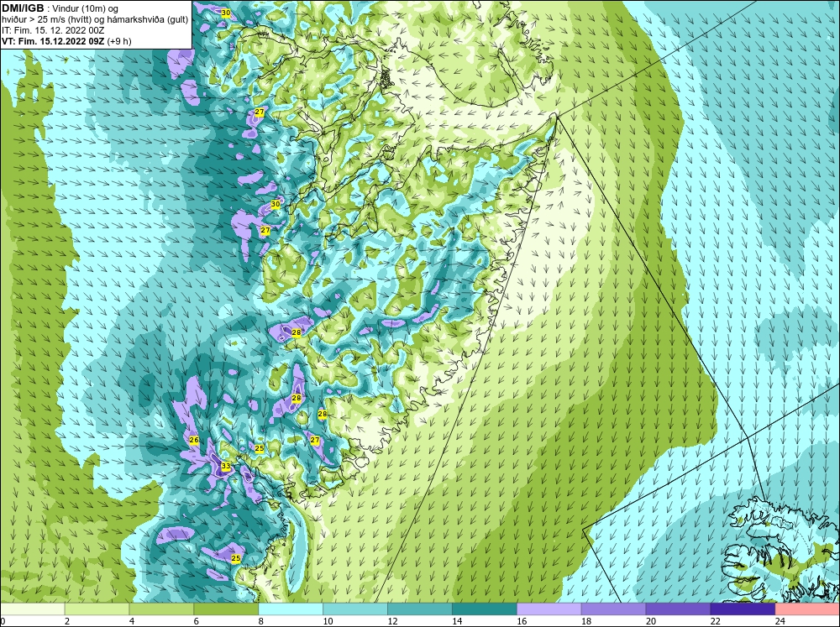Select the 'hviður > 25 m/s (hvítt)' description line
Screen dimensions: 840x627
pyautogui.click(x=46, y=20)
